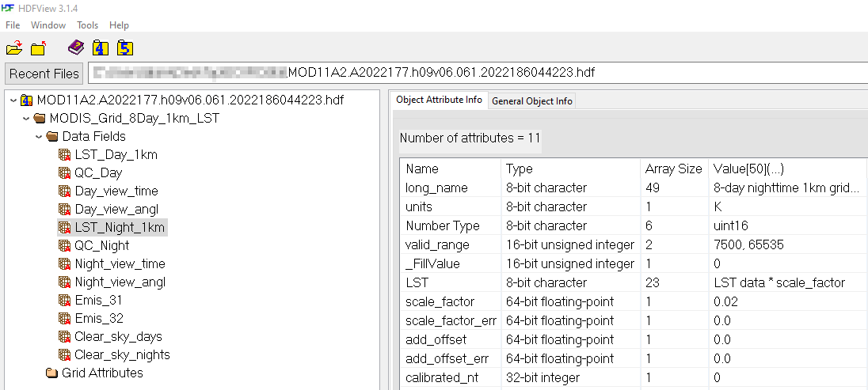Click the MODIS_Grid_8Day_1km_LST group folder icon
Viewport: 868px width, 390px height.
[40, 119]
